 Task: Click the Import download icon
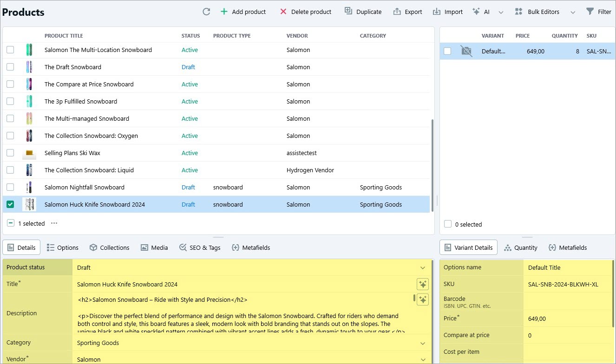tap(437, 12)
